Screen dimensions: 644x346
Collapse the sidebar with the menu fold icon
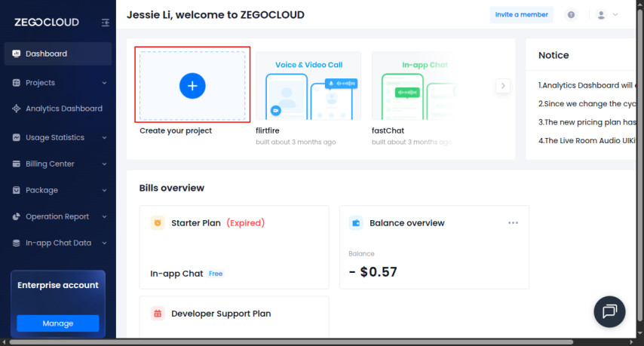tap(105, 23)
